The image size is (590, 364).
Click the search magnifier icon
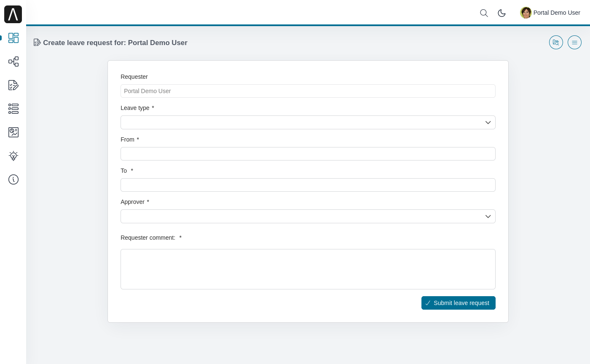pyautogui.click(x=484, y=13)
